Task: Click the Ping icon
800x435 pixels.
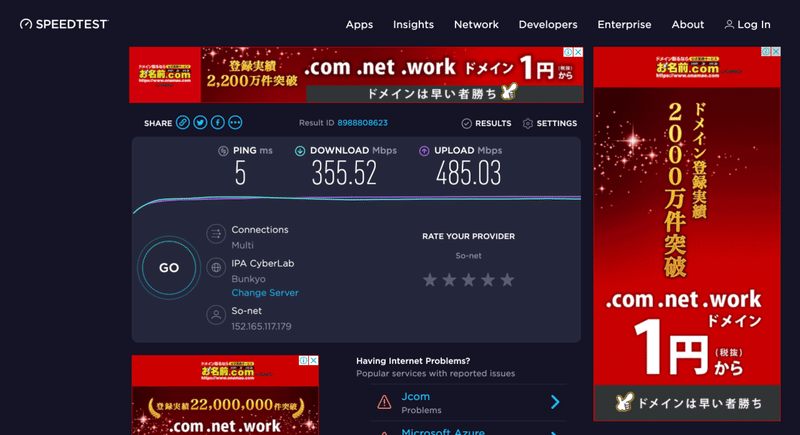Action: 223,151
